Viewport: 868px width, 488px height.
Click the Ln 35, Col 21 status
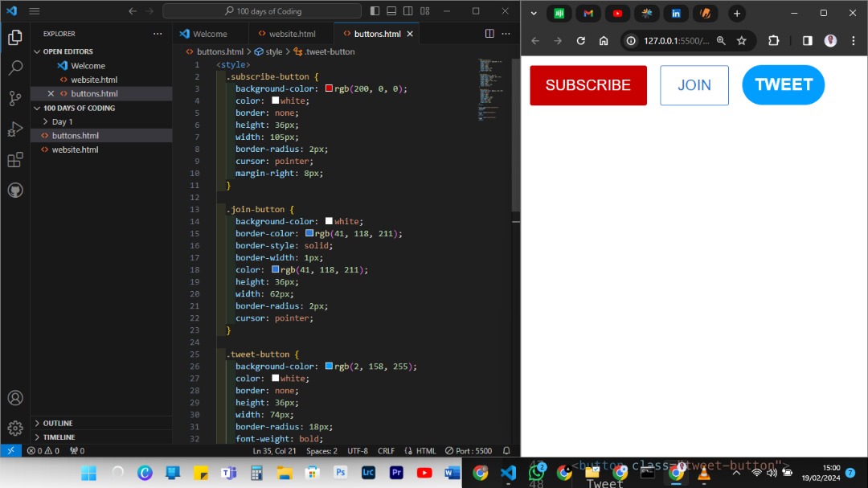(275, 451)
